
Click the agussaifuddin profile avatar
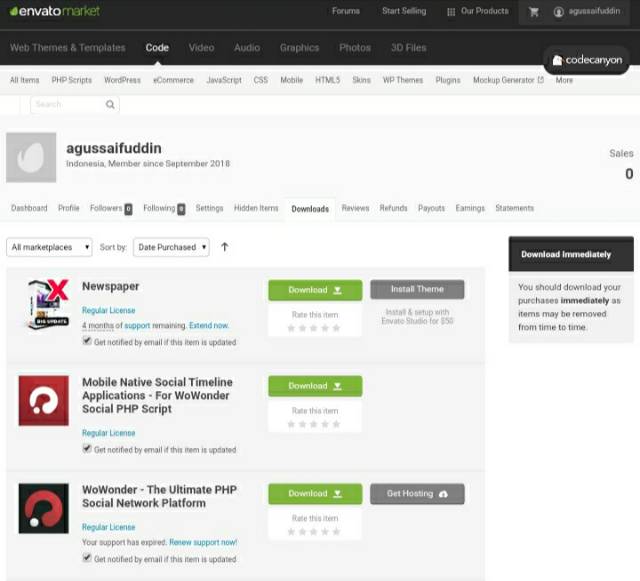[x=31, y=157]
